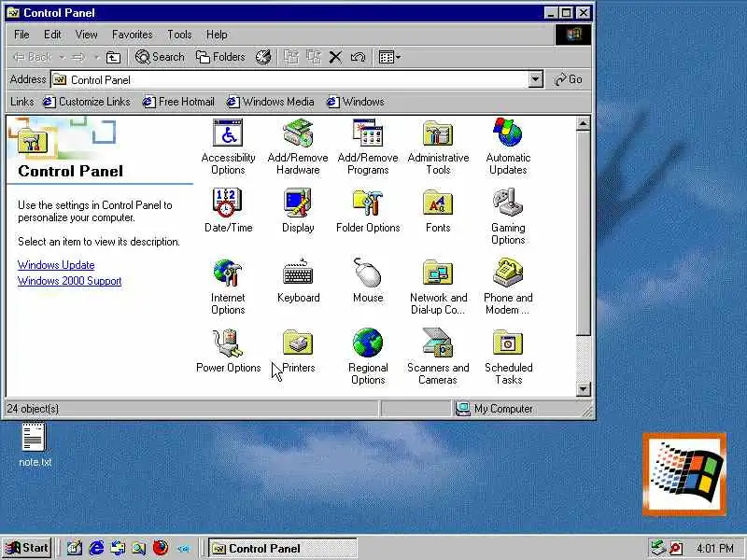Click the Delete X toolbar icon
747x560 pixels.
tap(335, 58)
